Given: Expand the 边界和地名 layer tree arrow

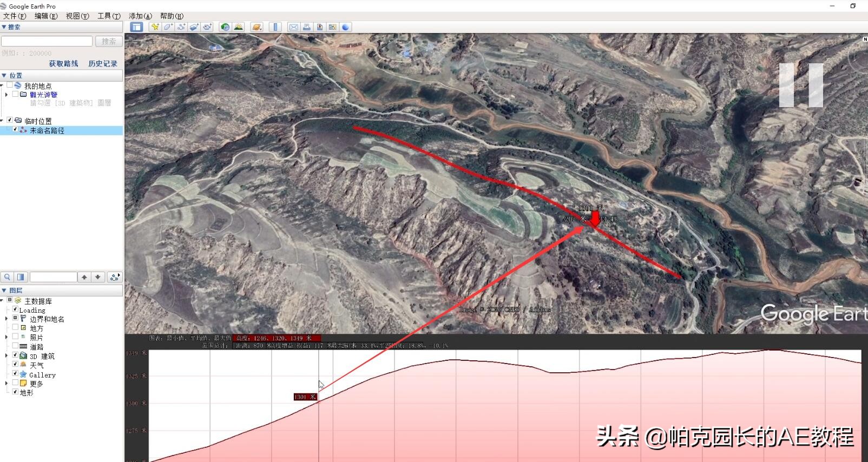Looking at the screenshot, I should click(x=6, y=319).
